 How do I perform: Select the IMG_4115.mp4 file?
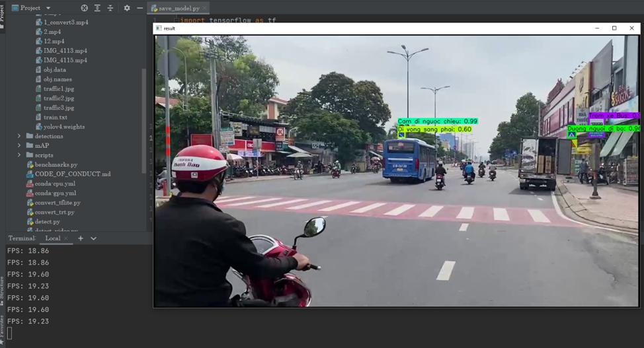click(x=61, y=60)
